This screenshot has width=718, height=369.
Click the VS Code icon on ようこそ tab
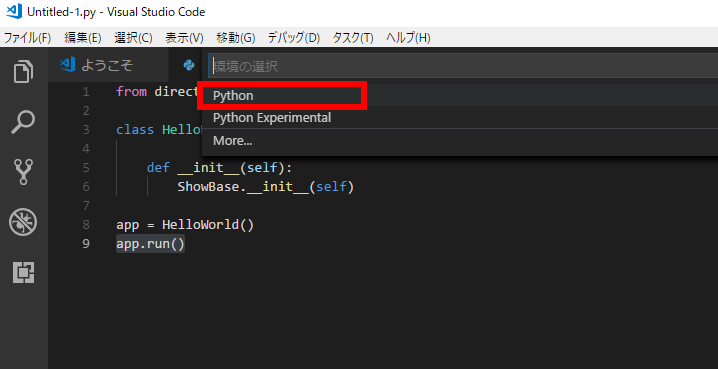pos(67,65)
